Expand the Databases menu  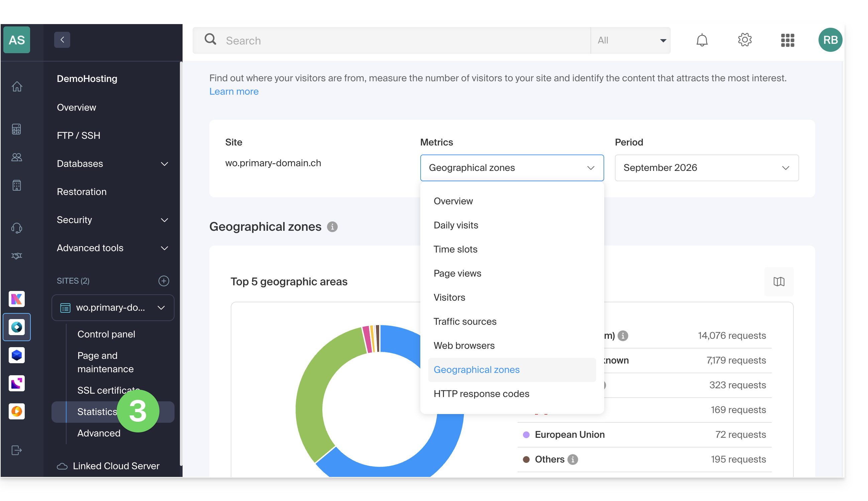pos(113,164)
